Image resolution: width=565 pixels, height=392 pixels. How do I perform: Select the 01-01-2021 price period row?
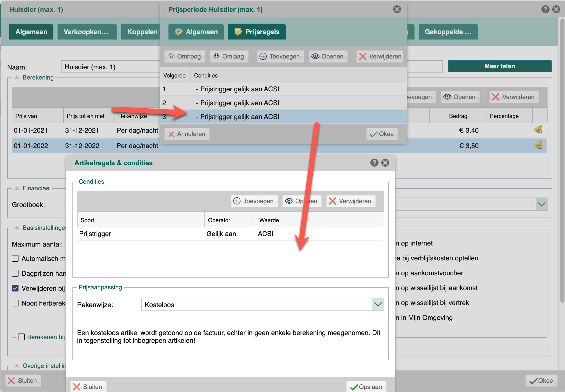(x=86, y=130)
